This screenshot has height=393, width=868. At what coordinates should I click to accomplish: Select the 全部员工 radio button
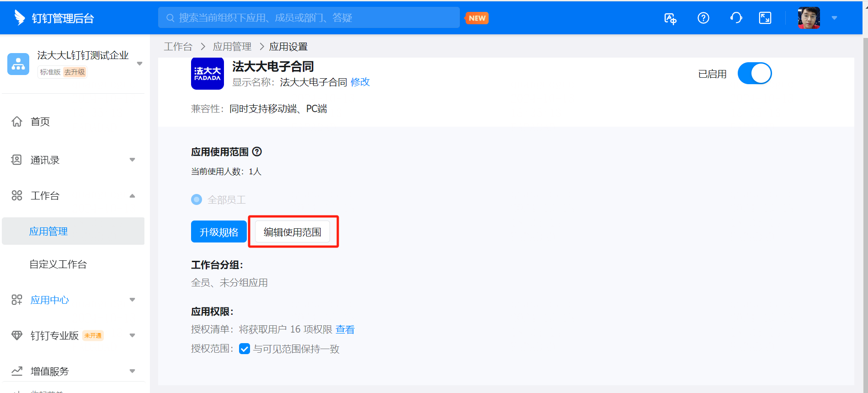point(197,199)
